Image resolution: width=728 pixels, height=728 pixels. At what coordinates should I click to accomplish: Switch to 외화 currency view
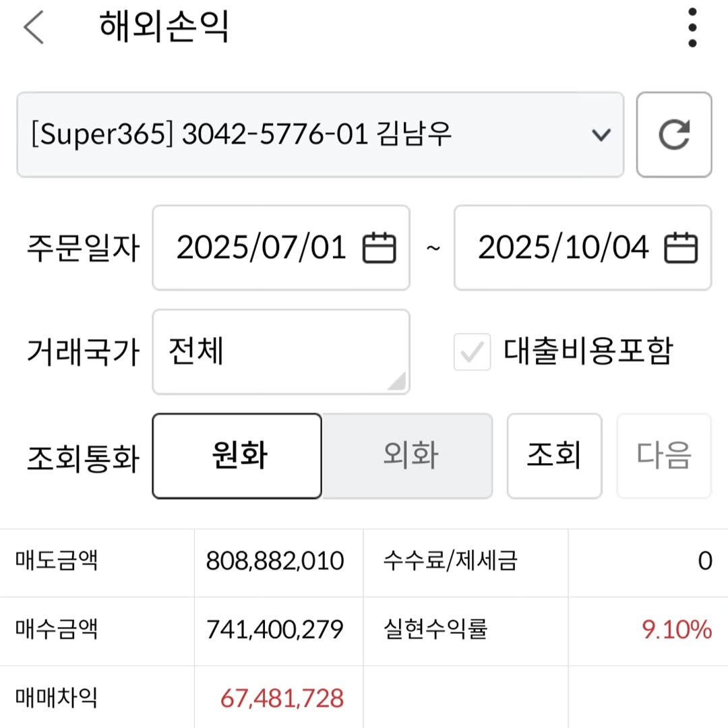click(408, 455)
